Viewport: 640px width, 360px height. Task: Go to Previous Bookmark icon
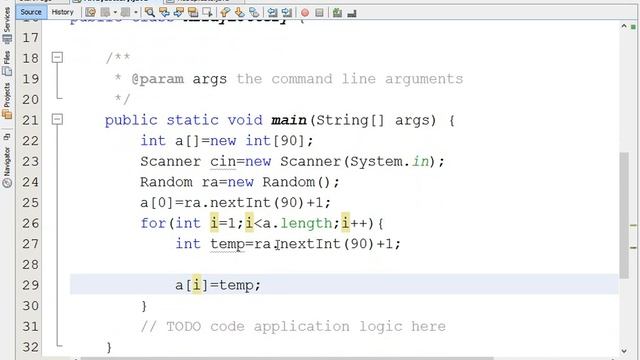pos(225,13)
